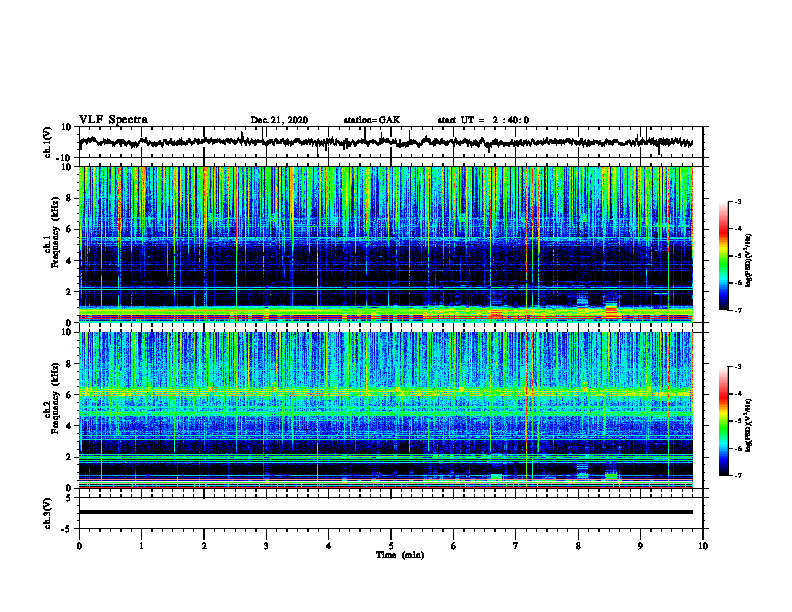Click the "10" kHz tick on ch.2 frequency axis
This screenshot has width=792, height=612.
click(67, 332)
